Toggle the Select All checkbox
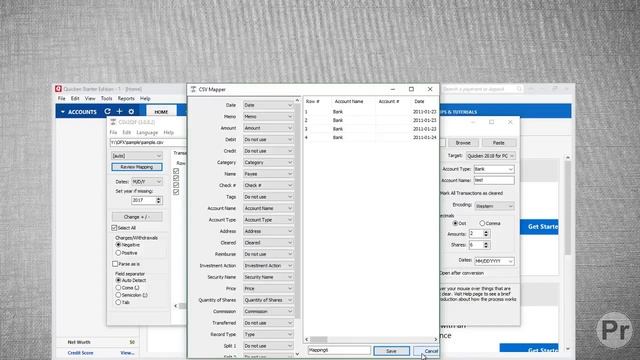 [114, 228]
